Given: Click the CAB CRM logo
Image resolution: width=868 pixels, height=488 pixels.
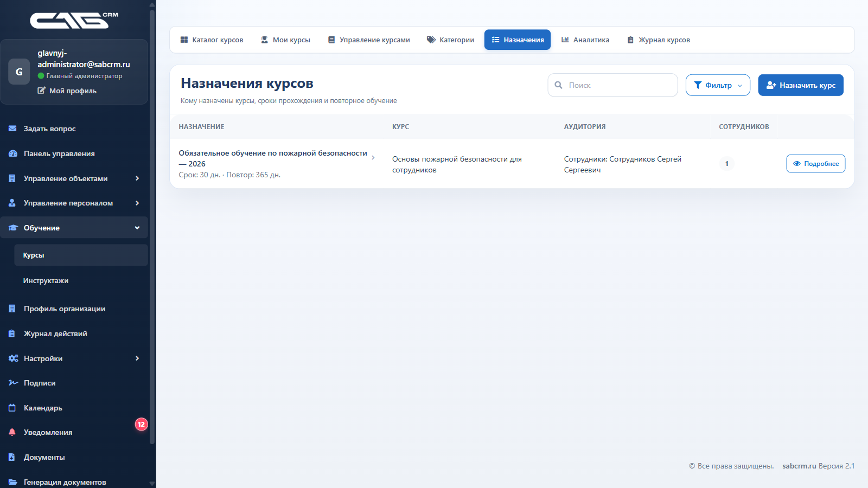Looking at the screenshot, I should coord(74,20).
